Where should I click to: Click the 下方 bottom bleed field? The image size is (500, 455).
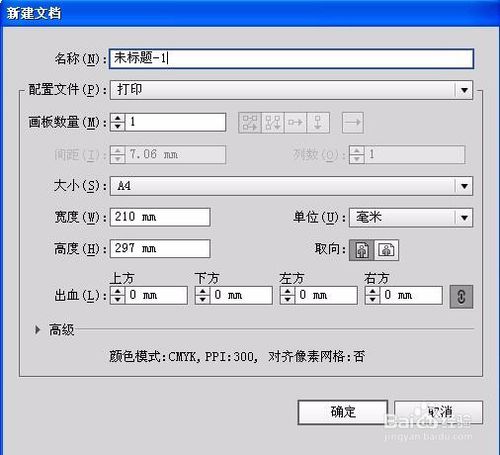tap(241, 295)
